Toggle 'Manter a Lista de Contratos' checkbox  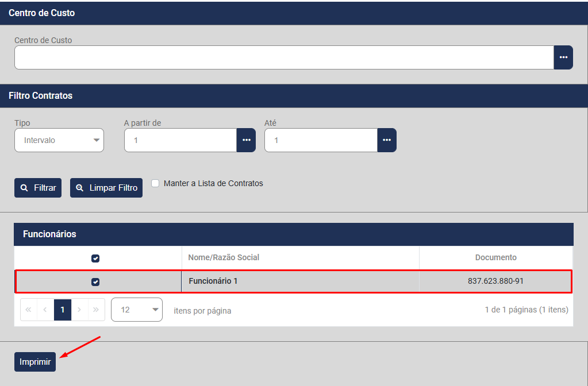pos(155,183)
